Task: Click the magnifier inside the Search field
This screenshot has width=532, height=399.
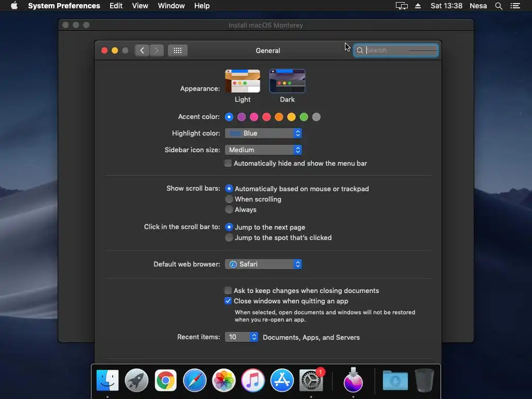Action: (360, 50)
